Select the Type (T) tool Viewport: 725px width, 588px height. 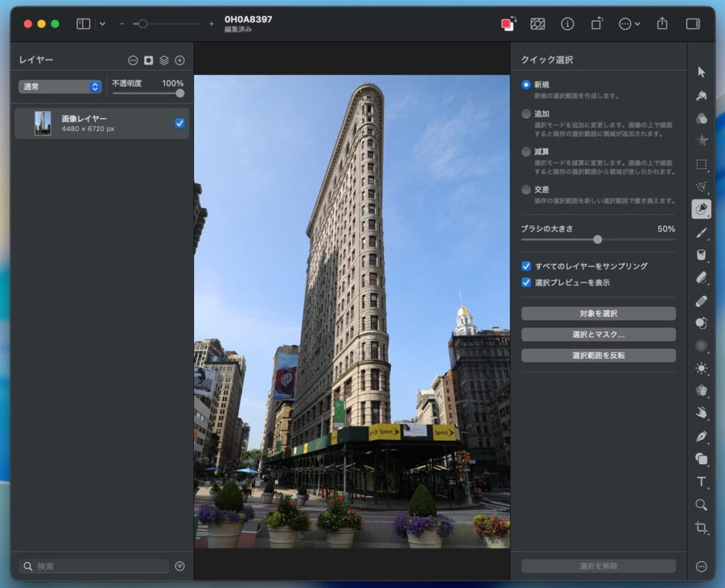(701, 482)
